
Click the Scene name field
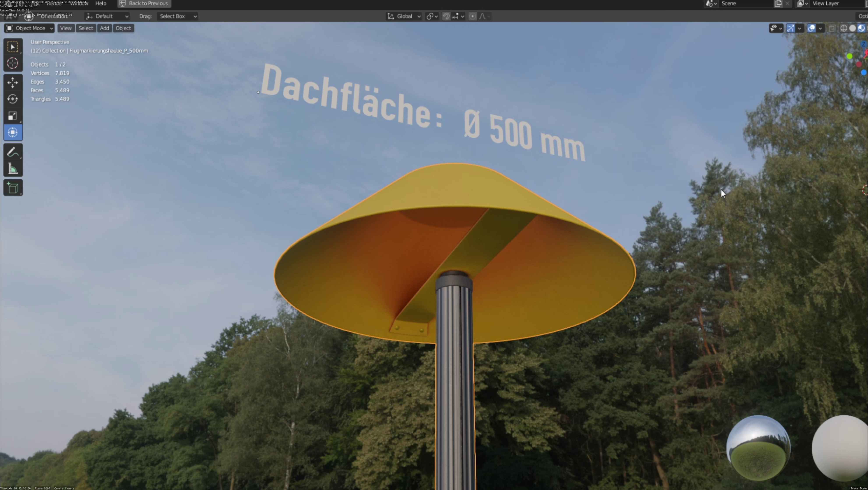click(x=746, y=3)
